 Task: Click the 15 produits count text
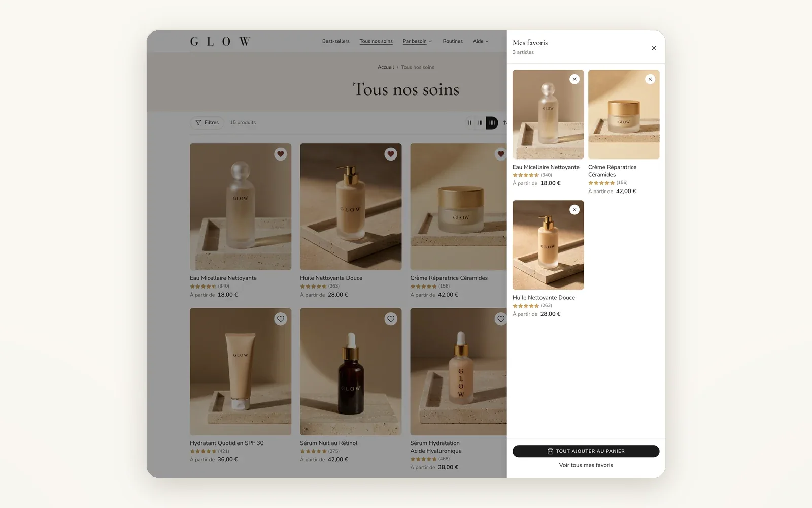243,123
